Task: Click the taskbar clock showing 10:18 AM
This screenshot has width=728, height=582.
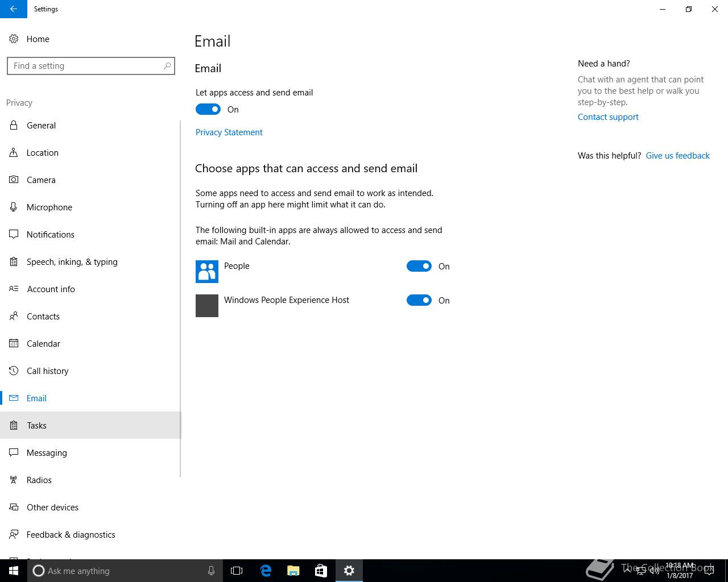Action: pos(680,571)
